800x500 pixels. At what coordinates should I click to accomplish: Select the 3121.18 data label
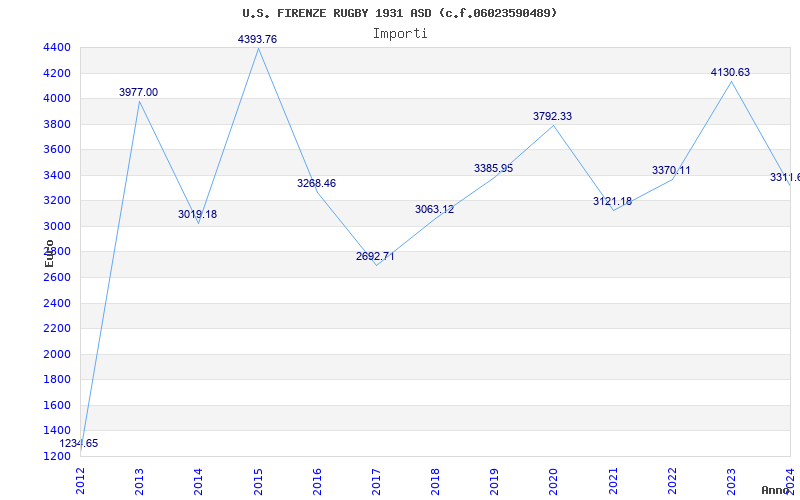click(x=612, y=202)
